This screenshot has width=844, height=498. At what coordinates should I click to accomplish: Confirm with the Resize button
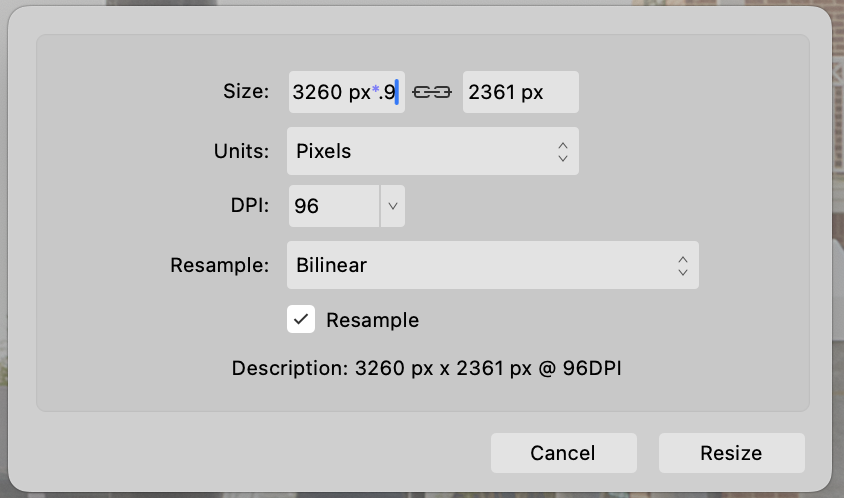[732, 453]
